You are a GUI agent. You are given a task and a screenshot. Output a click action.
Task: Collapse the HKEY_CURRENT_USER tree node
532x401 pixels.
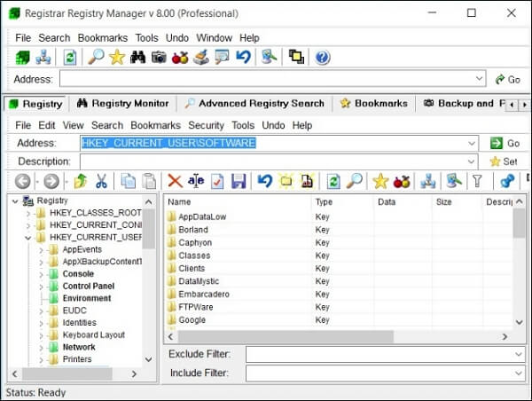point(28,238)
